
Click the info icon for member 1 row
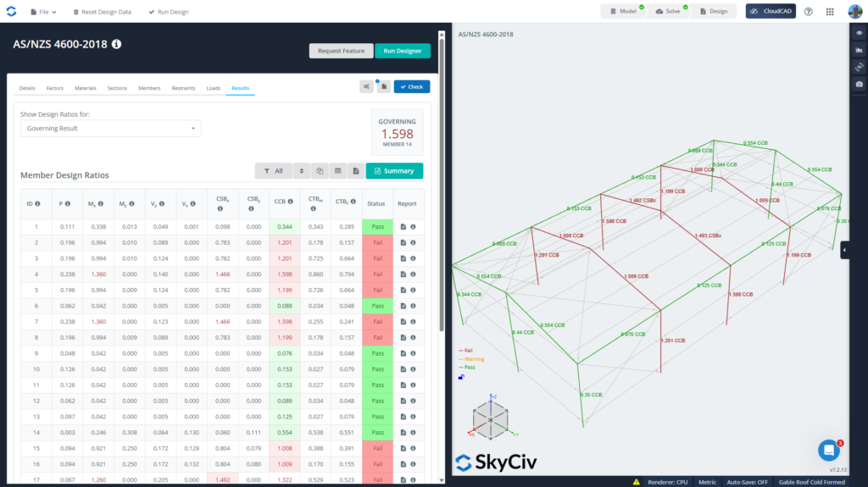tap(413, 227)
